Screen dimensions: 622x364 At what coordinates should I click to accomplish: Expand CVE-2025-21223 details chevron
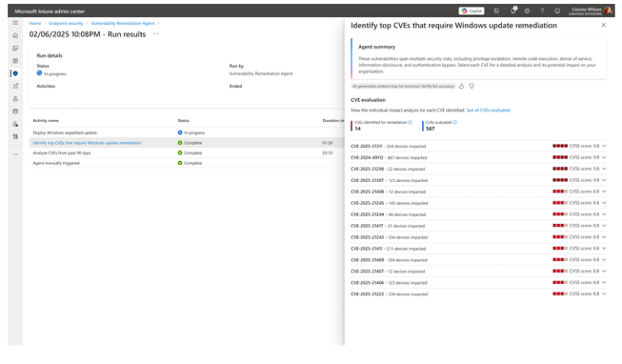click(604, 294)
